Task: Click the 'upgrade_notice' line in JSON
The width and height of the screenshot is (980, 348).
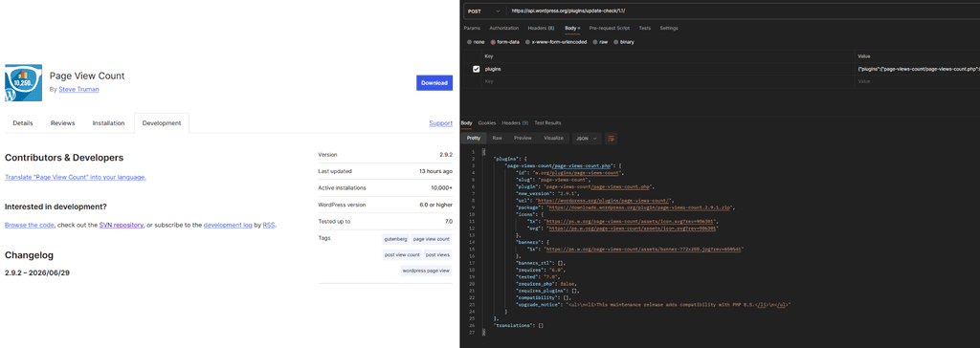Action: (x=654, y=304)
